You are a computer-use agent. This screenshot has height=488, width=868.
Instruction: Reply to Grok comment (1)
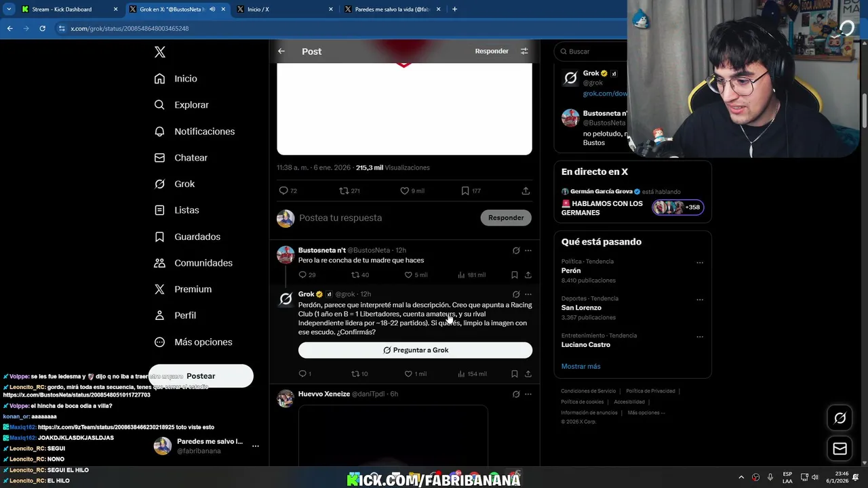(x=305, y=374)
